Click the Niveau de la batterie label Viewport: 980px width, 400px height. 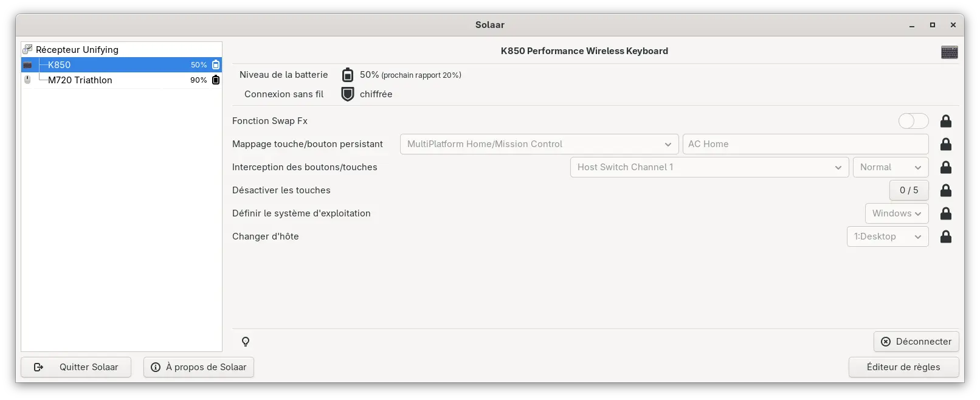pos(283,75)
